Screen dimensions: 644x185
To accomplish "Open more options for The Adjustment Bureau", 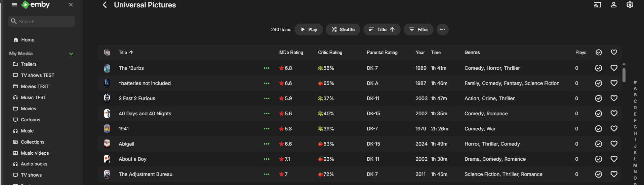I will point(267,174).
